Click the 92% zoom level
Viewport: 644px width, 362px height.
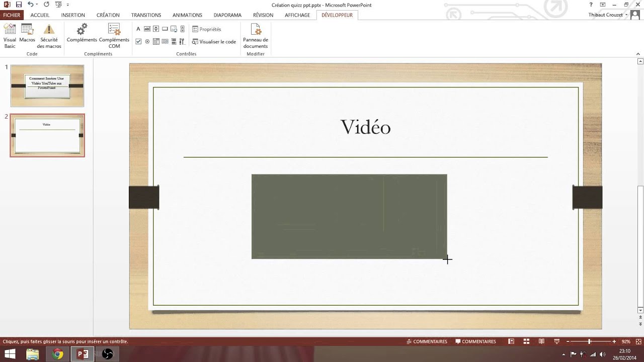pos(626,341)
